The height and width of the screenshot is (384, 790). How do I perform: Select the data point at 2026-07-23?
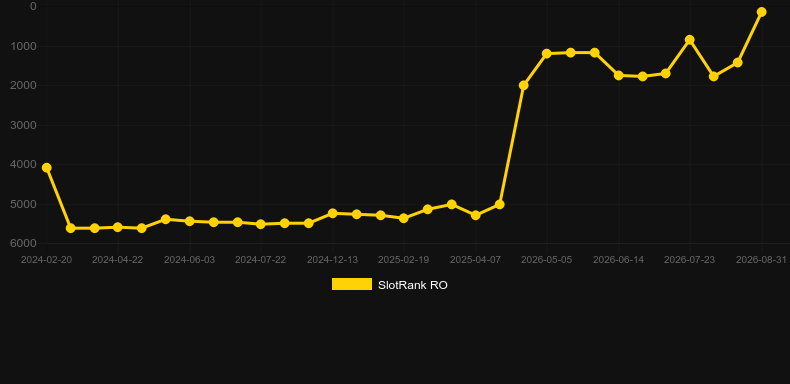pos(690,40)
